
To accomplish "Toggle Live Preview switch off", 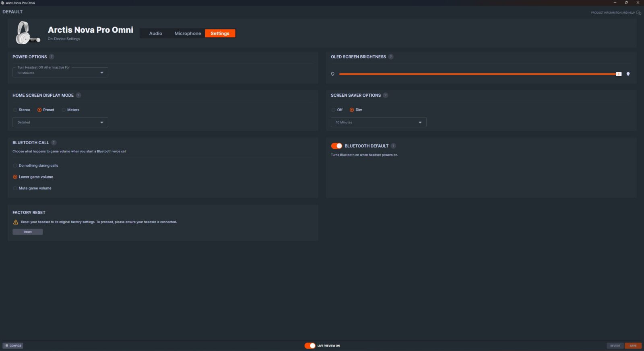I will [x=310, y=346].
